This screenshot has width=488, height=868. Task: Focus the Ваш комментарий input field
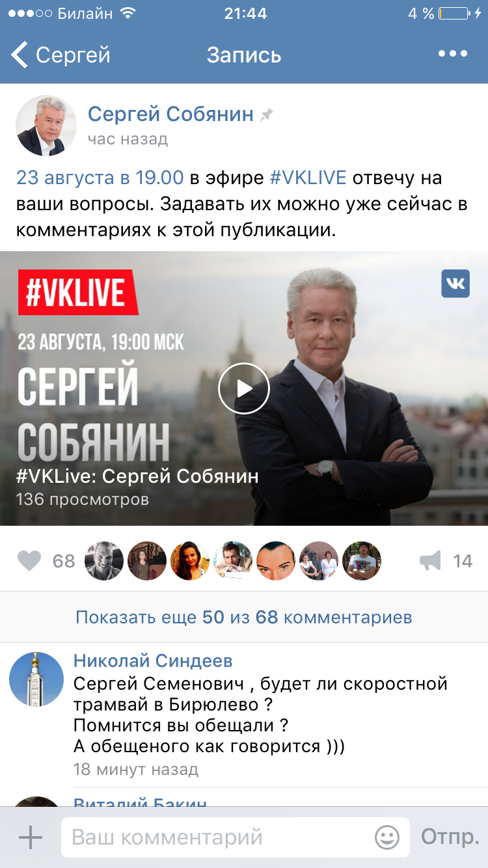pyautogui.click(x=236, y=837)
